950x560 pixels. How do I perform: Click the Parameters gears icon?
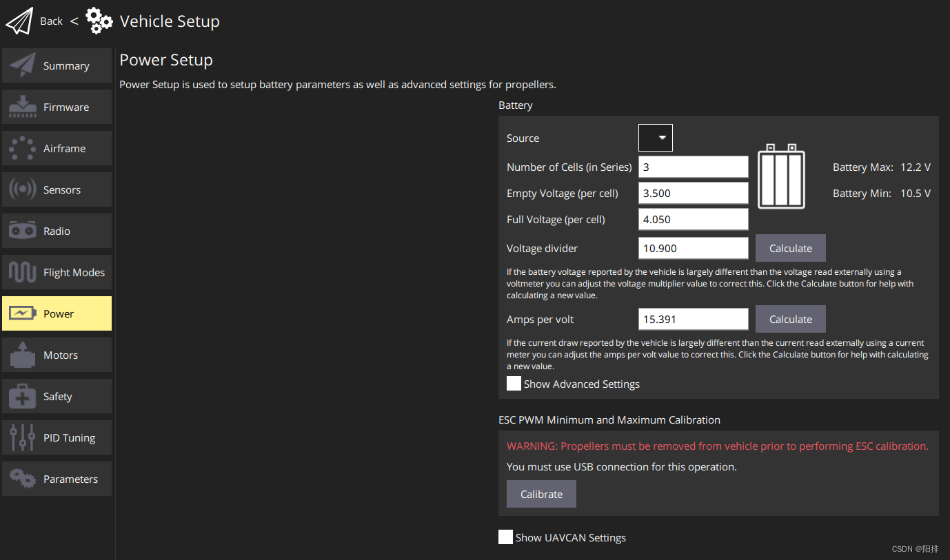[x=23, y=479]
